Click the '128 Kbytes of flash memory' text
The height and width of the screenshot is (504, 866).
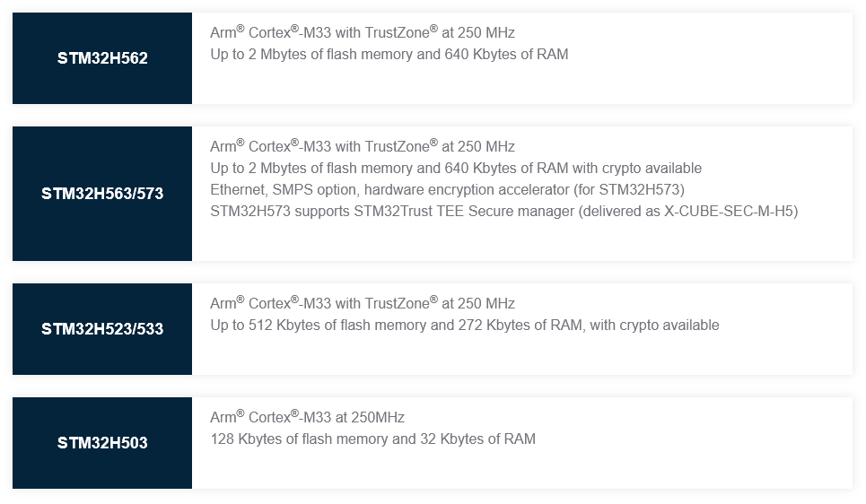pyautogui.click(x=298, y=439)
